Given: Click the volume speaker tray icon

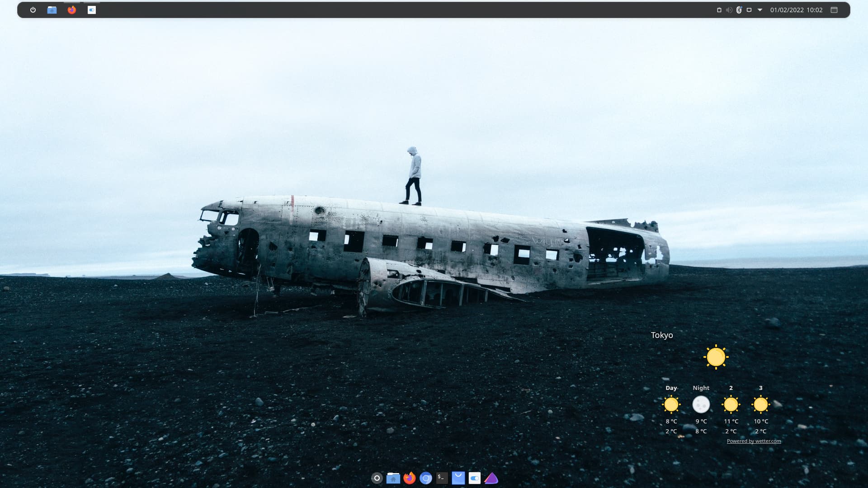Looking at the screenshot, I should pos(729,10).
